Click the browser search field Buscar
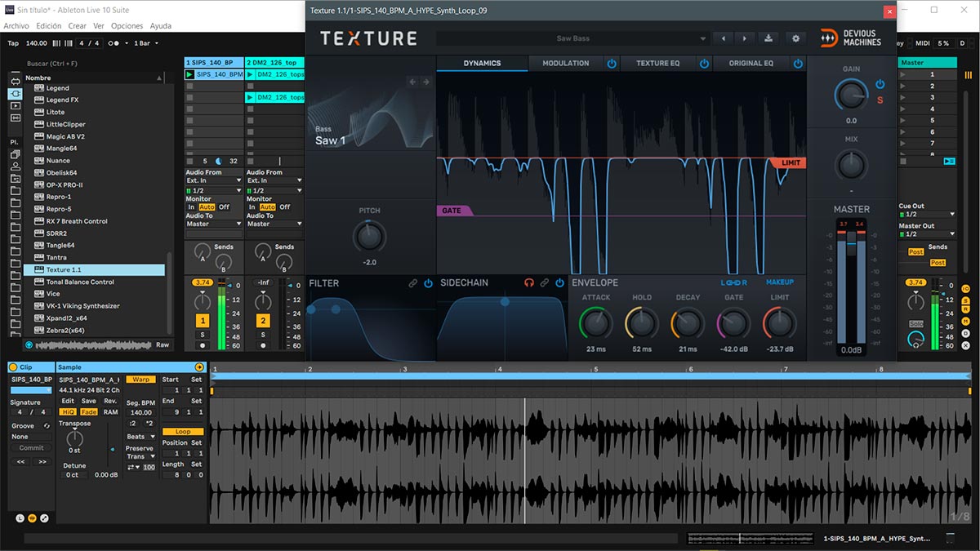 click(x=96, y=63)
